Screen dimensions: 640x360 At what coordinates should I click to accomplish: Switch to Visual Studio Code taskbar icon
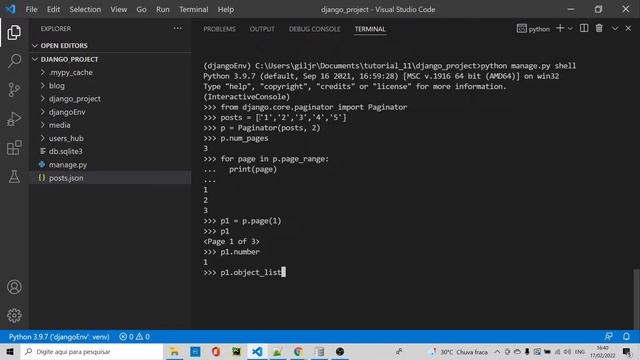257,351
